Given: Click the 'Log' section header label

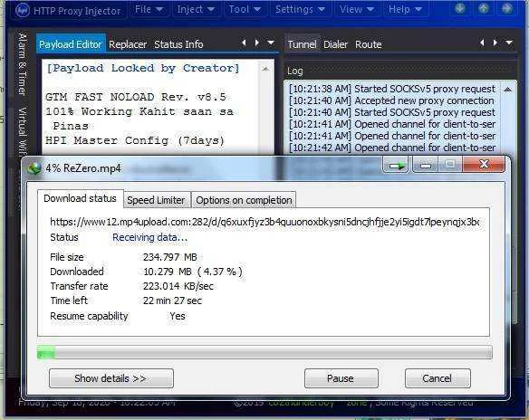Looking at the screenshot, I should (295, 71).
